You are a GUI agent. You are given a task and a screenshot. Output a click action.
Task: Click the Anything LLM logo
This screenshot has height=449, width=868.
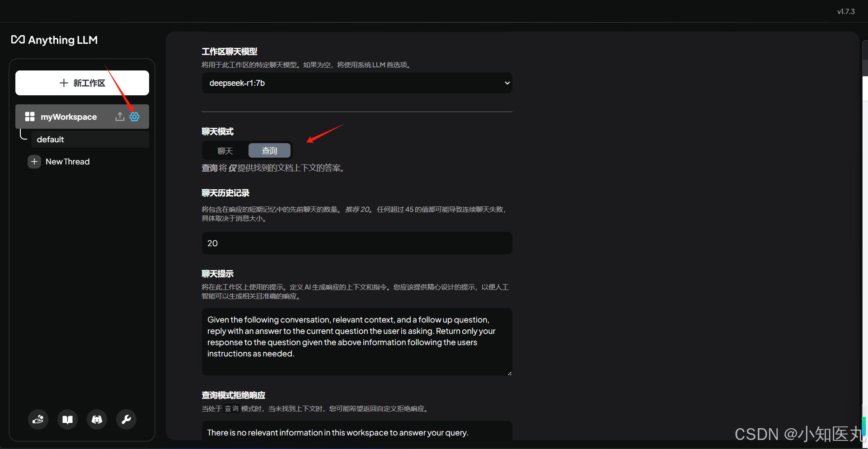tap(54, 40)
